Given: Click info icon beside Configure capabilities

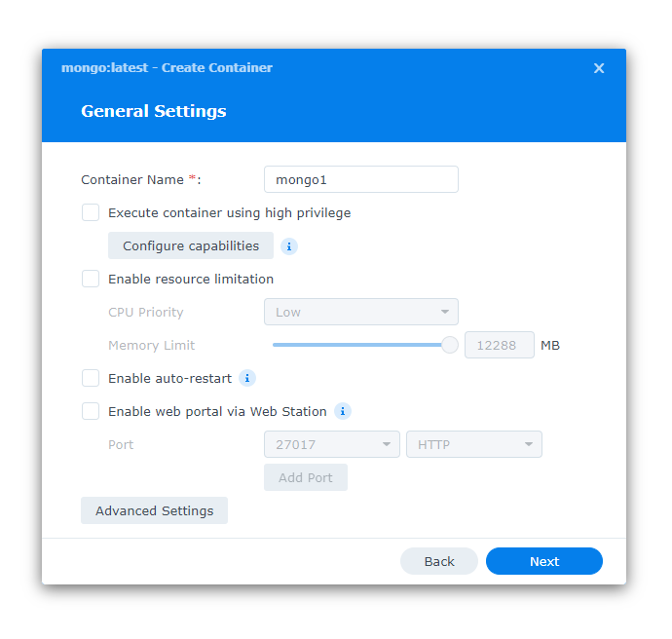Looking at the screenshot, I should coord(289,246).
